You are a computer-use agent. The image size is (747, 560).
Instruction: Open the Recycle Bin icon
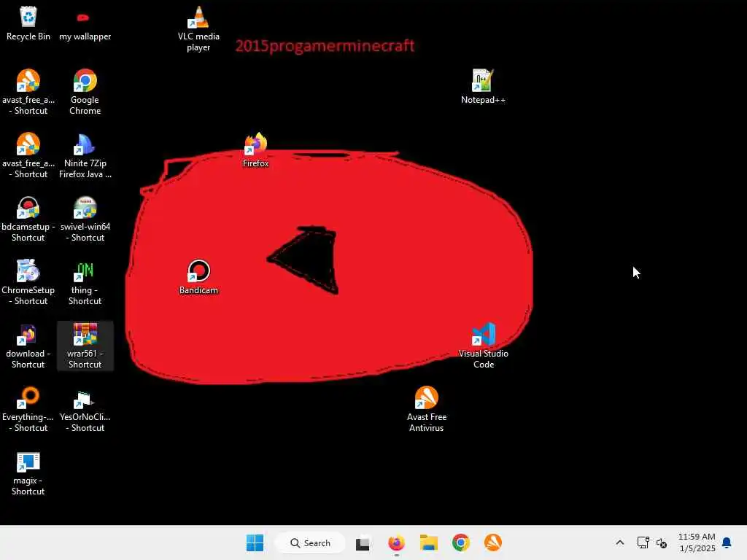click(28, 23)
